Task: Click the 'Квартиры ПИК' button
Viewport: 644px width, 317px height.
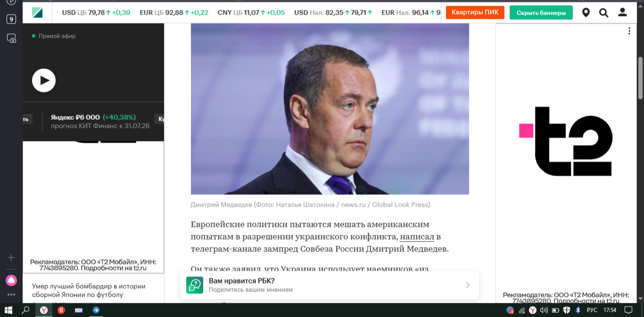Action: pos(475,12)
